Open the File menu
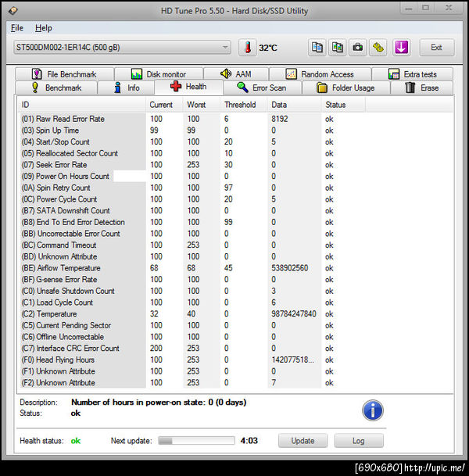Viewport: 469px width, 476px height. (x=17, y=28)
